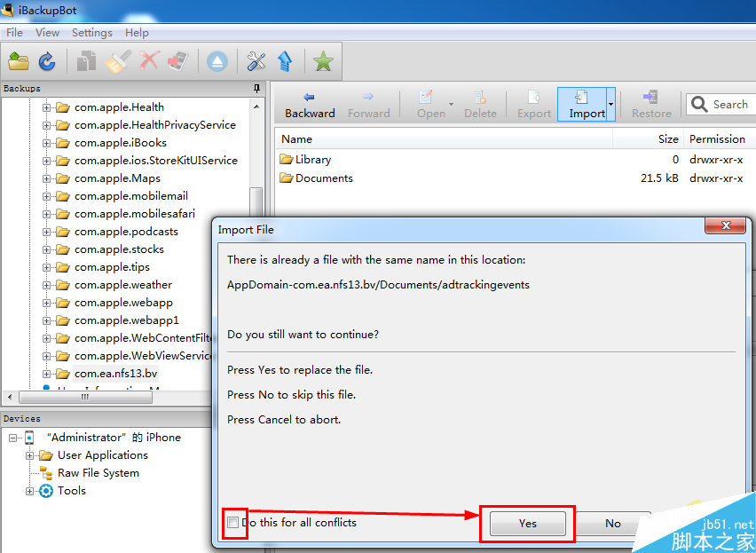Select com.apple.stocks in the tree
This screenshot has height=553, width=756.
[x=119, y=249]
